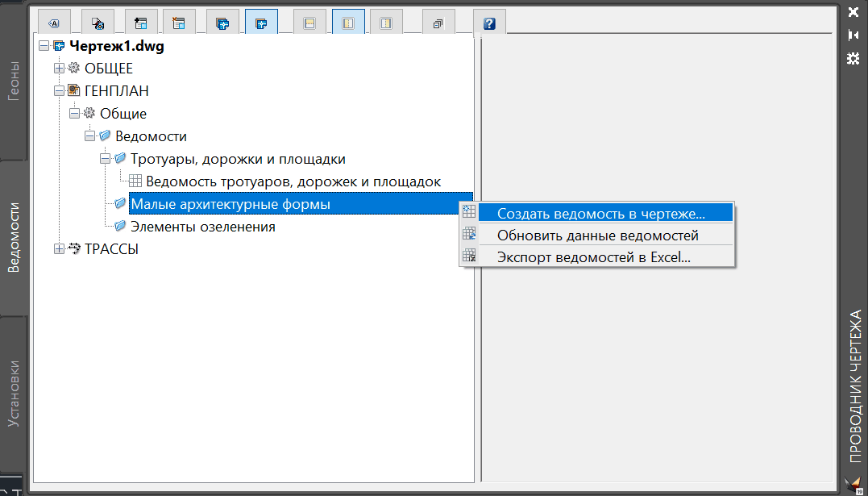Toggle the current drawing view button
This screenshot has height=496, width=868.
(x=261, y=23)
